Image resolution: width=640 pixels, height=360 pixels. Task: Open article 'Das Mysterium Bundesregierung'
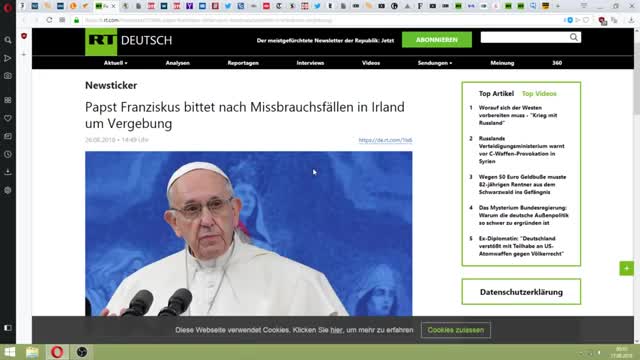tap(523, 215)
